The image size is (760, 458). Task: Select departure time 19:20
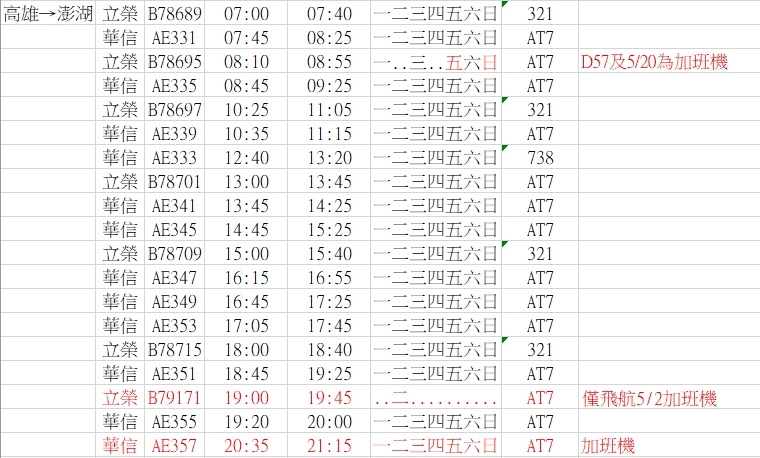pyautogui.click(x=247, y=422)
